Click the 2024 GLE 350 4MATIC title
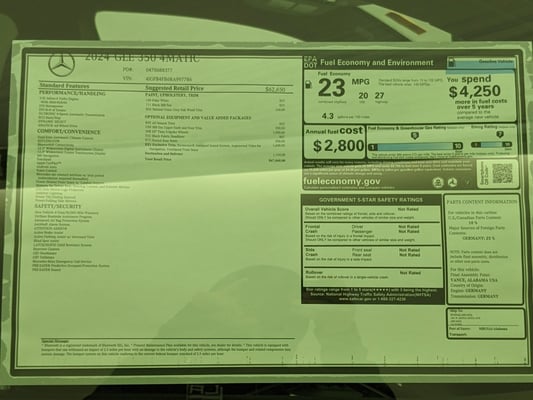This screenshot has height=400, width=533. [x=142, y=58]
